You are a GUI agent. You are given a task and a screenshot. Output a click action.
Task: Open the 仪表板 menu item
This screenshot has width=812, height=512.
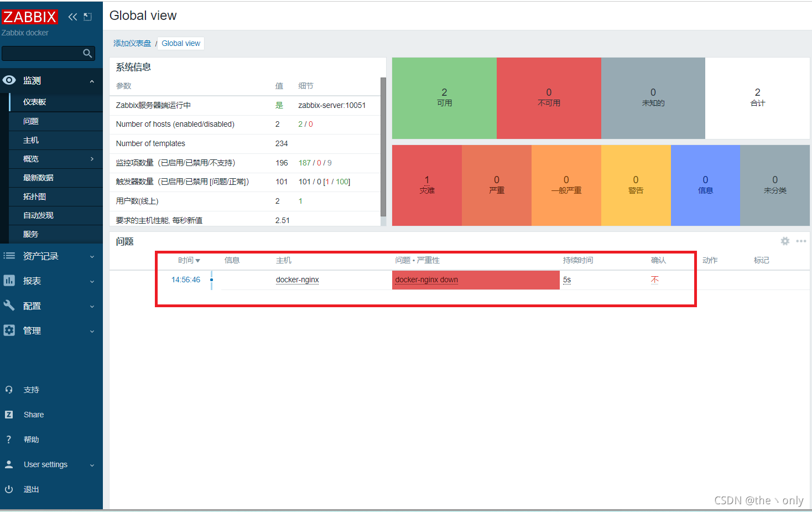pos(34,102)
